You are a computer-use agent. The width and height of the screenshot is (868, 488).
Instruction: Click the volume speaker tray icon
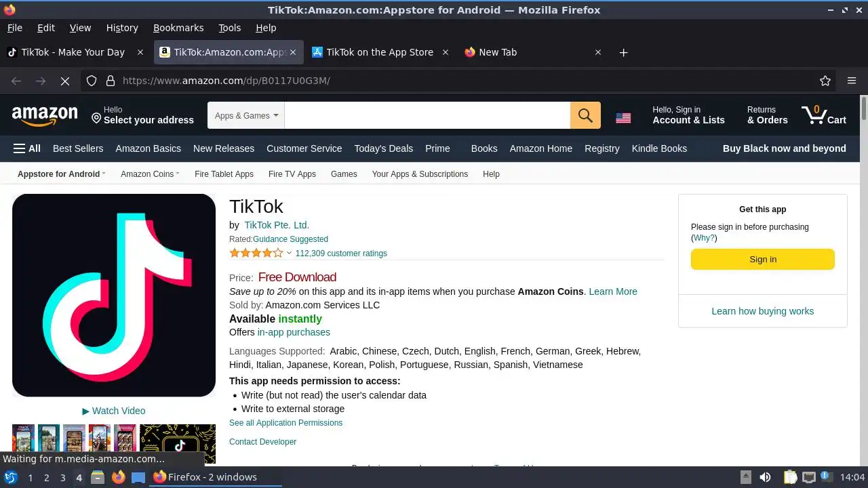coord(765,477)
